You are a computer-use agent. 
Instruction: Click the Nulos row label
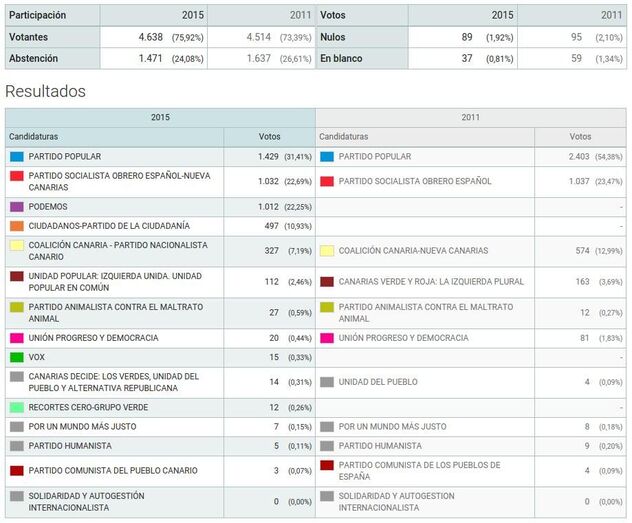[333, 37]
